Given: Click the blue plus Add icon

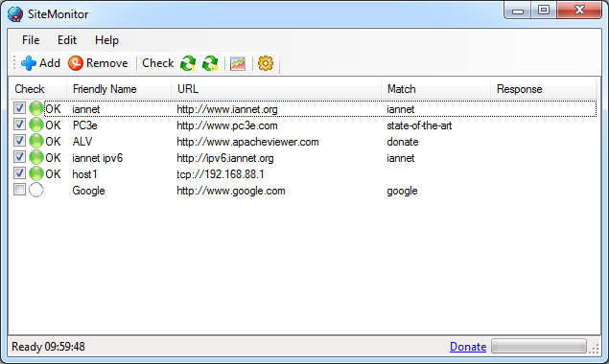Looking at the screenshot, I should coord(29,63).
